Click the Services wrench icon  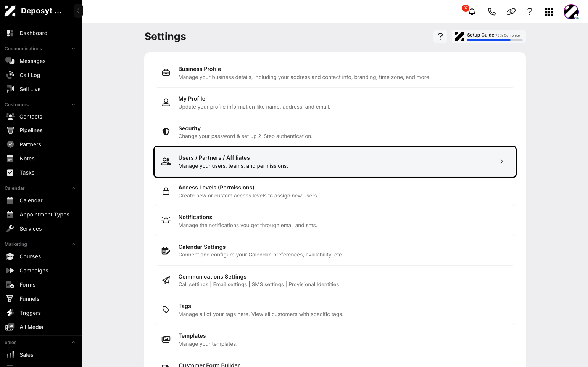pos(10,229)
